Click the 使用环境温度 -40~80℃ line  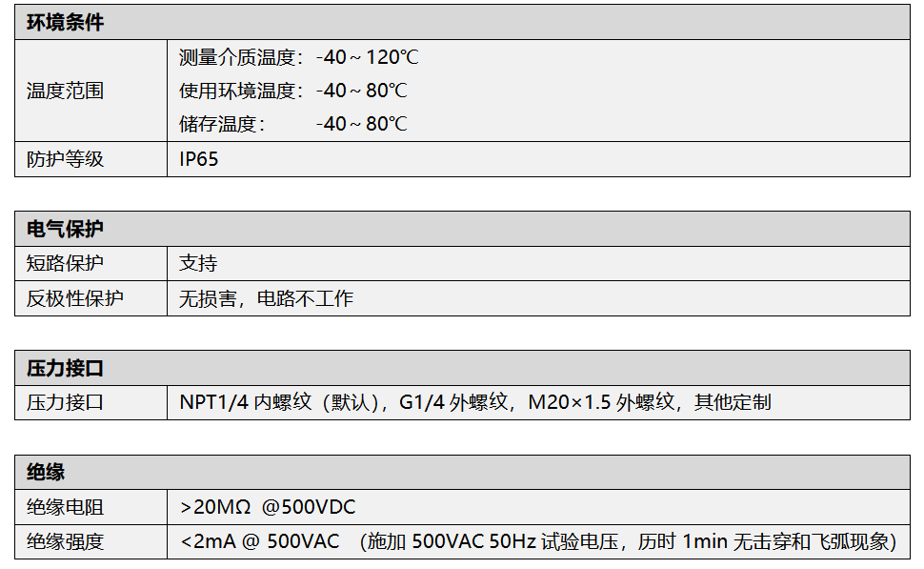click(x=292, y=91)
